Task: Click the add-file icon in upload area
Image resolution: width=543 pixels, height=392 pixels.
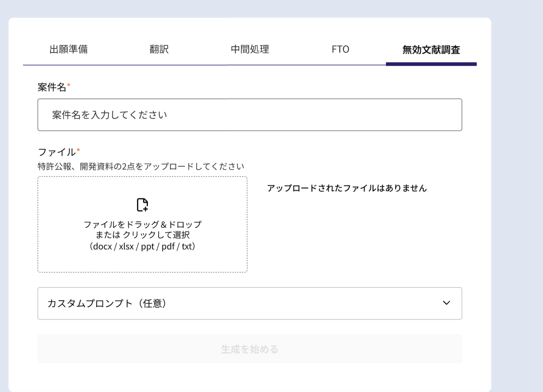Action: click(142, 205)
